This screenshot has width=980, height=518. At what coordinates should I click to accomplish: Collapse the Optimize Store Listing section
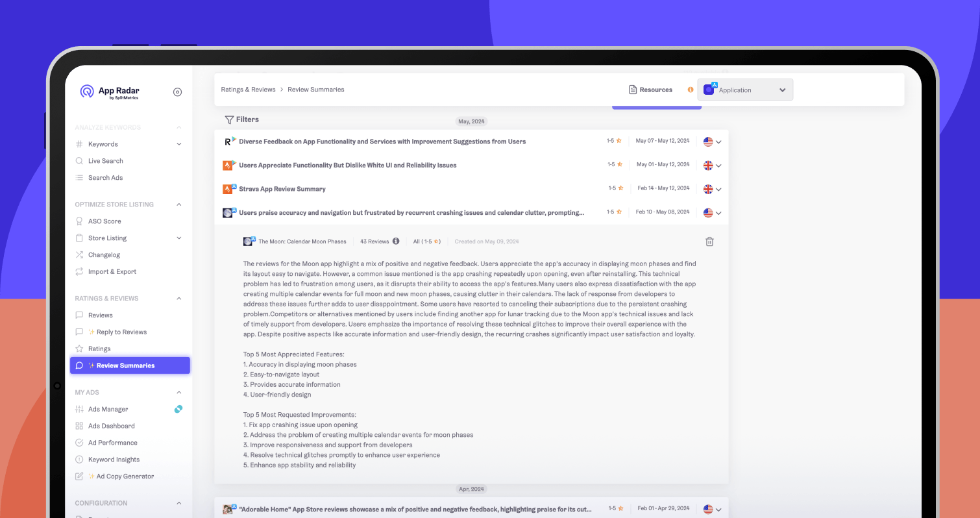[x=179, y=204]
